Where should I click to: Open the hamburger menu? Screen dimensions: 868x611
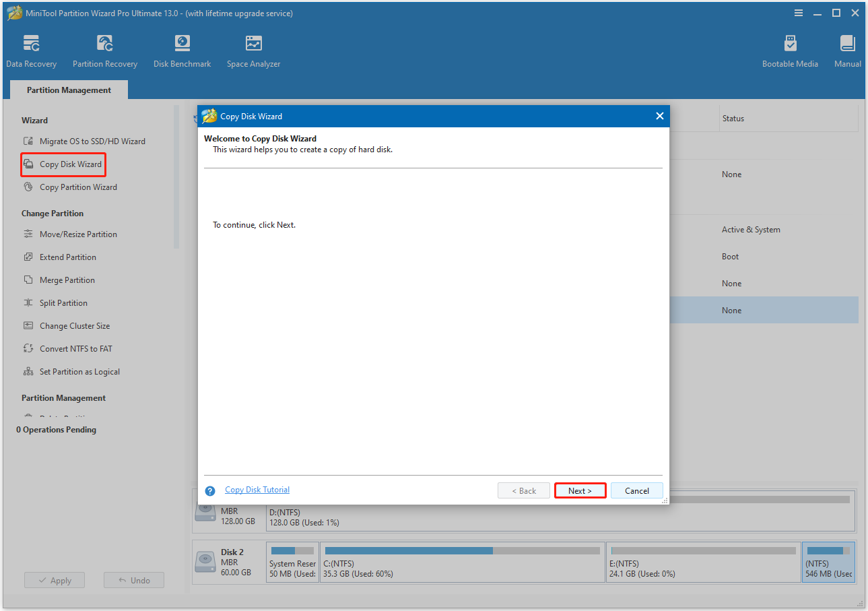[x=798, y=12]
